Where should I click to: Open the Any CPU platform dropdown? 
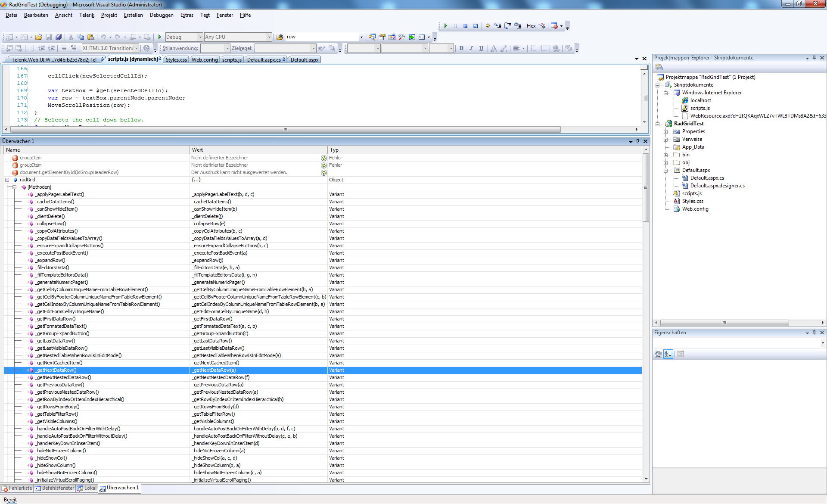pyautogui.click(x=269, y=37)
